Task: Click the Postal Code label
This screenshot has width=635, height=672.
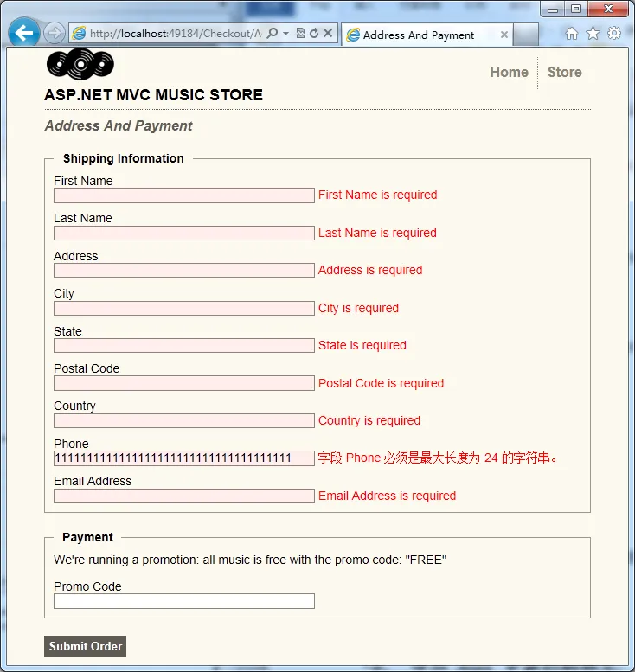Action: [x=87, y=368]
